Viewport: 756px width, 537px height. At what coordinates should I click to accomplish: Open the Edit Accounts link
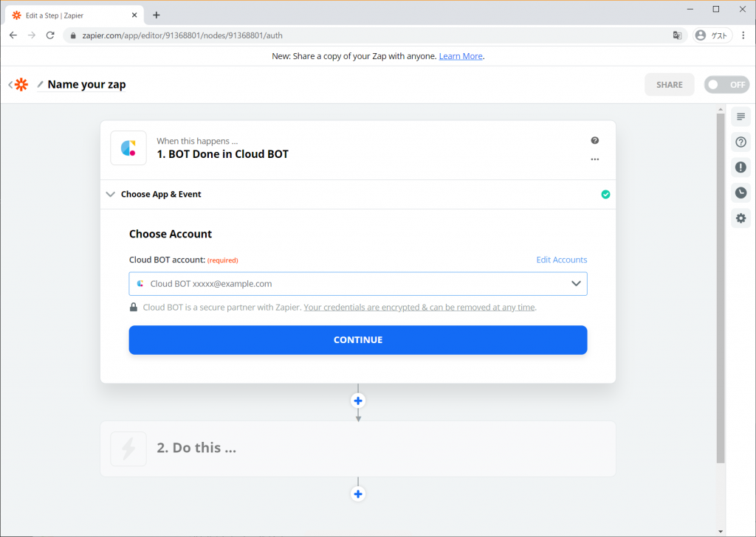pyautogui.click(x=562, y=260)
